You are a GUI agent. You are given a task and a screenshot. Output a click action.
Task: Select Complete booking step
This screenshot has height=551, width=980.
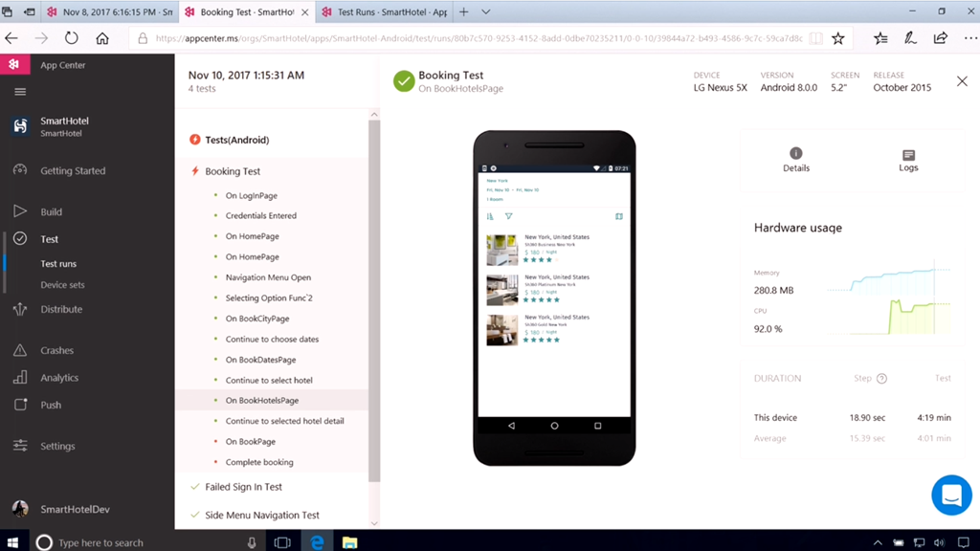259,463
